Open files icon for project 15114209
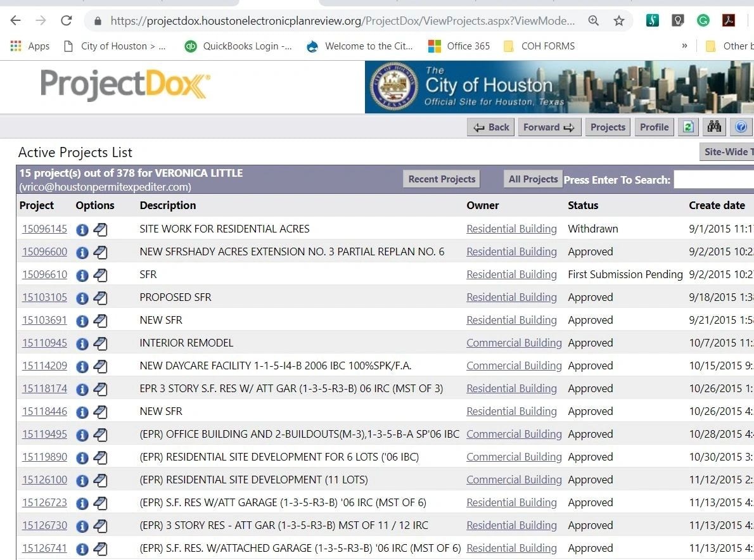Viewport: 754px width, 560px height. click(x=100, y=366)
